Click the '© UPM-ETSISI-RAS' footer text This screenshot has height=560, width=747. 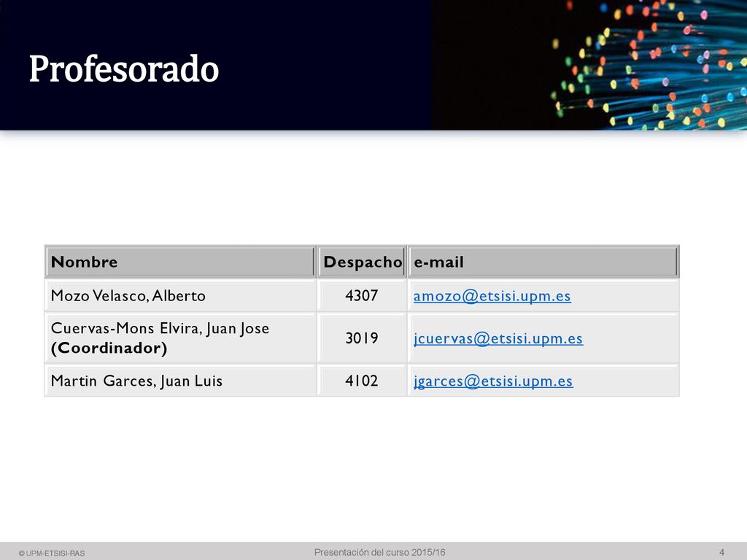pos(52,553)
